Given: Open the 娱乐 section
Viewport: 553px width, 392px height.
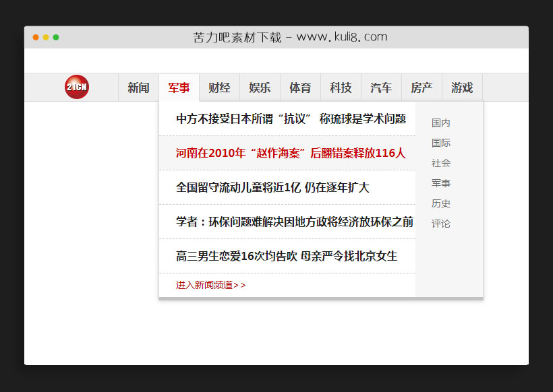Looking at the screenshot, I should tap(260, 87).
